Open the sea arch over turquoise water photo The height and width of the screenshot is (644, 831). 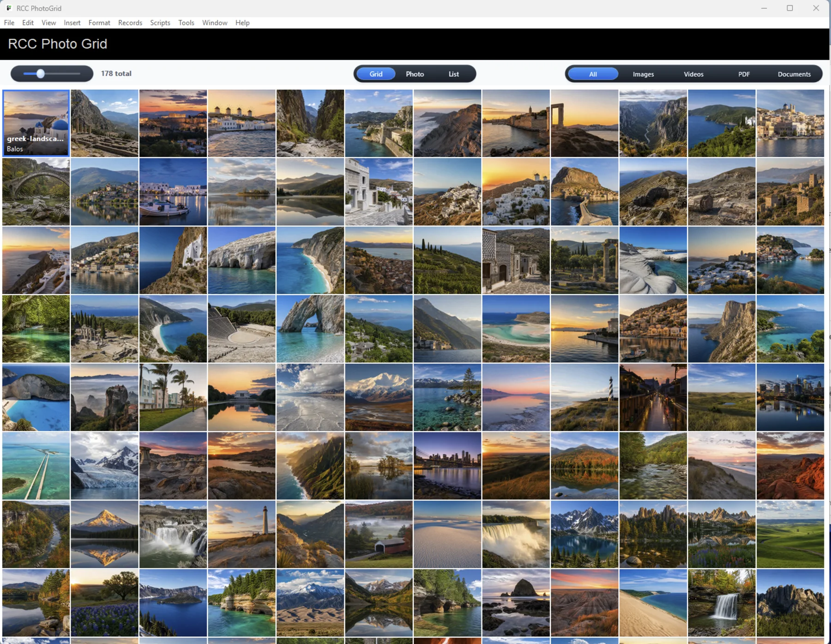tap(310, 329)
